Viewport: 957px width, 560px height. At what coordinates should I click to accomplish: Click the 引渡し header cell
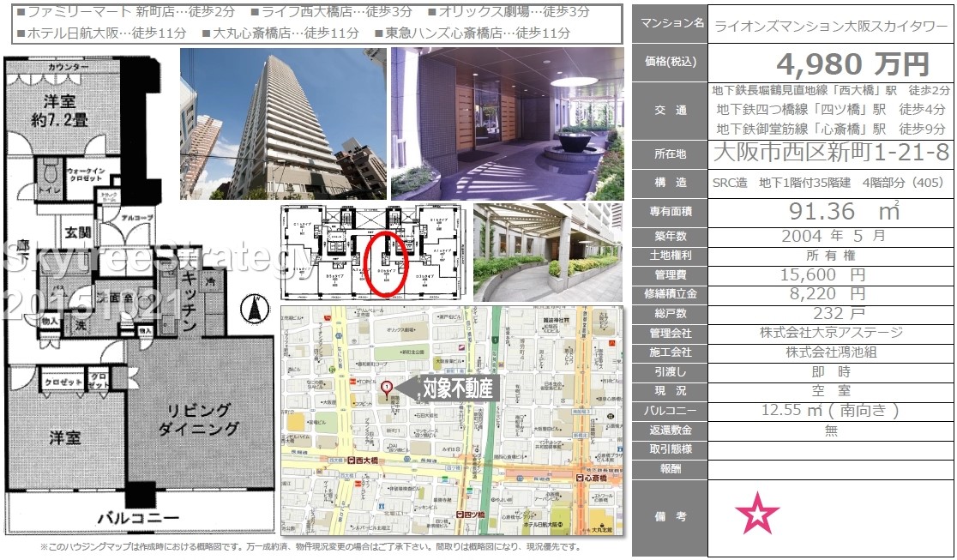tap(670, 371)
